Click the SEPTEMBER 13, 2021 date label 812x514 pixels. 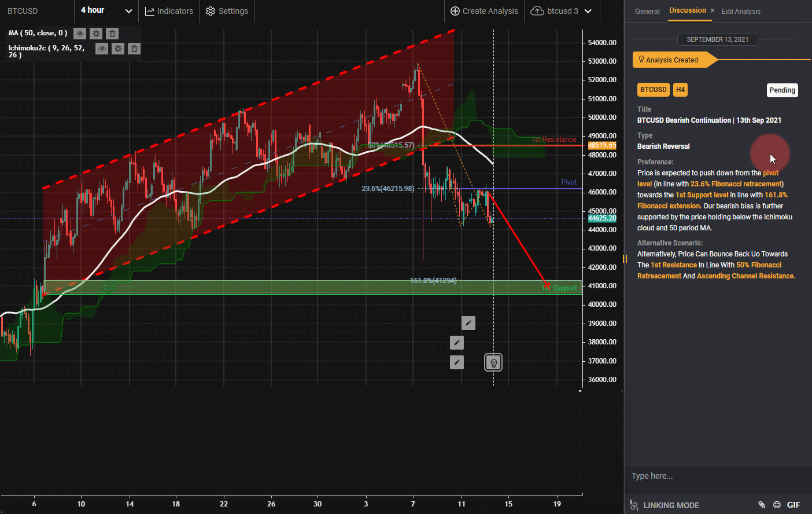pos(717,39)
